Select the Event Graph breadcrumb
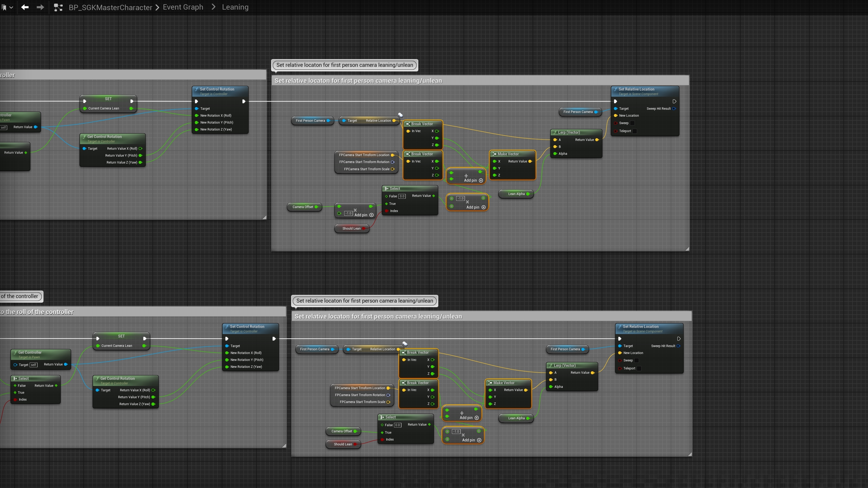This screenshot has width=868, height=488. coord(183,7)
